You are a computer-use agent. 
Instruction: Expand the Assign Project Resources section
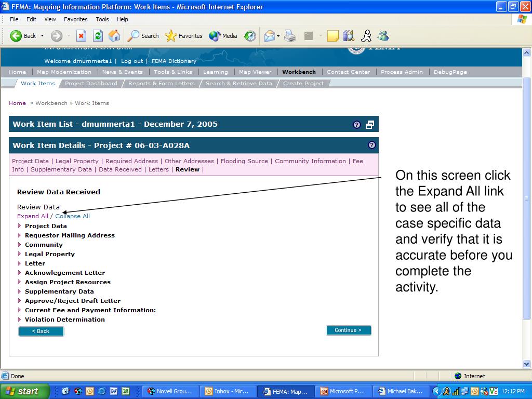19,282
